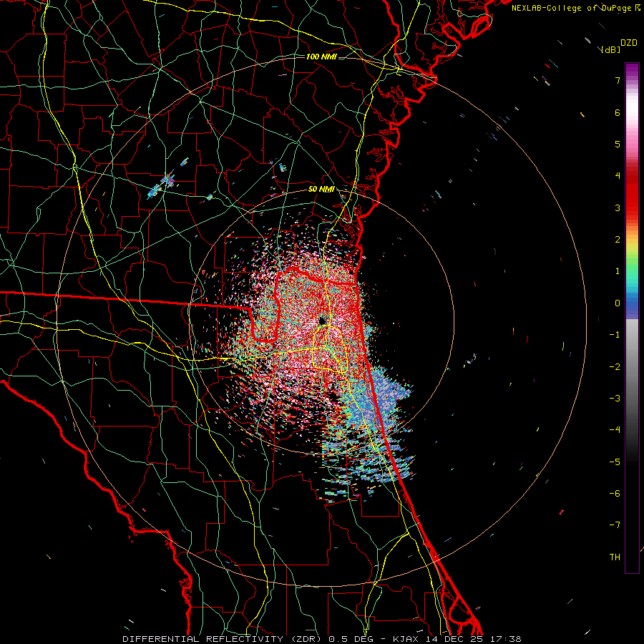Click the TH threshold label on the legend
This screenshot has width=644, height=644.
point(615,557)
